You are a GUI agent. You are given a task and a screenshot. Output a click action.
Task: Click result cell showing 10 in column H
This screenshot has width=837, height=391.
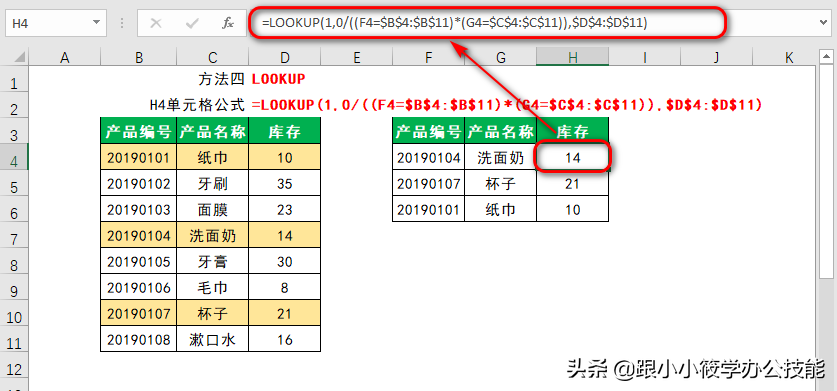[572, 209]
